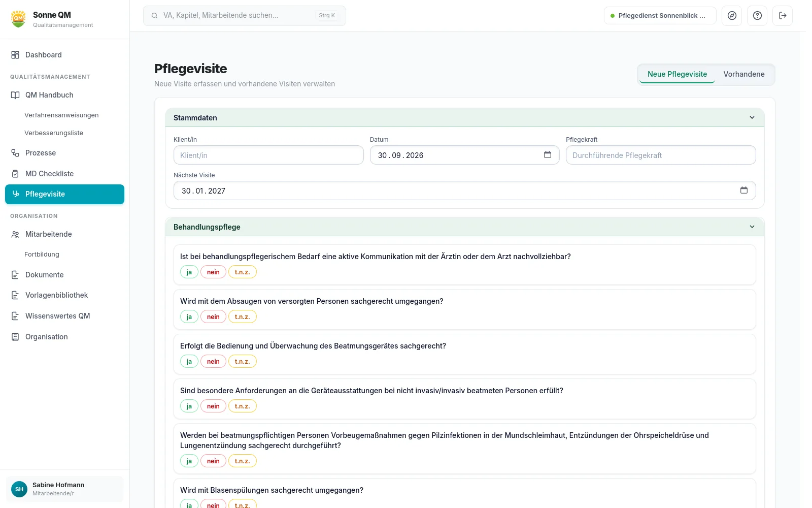This screenshot has width=812, height=508.
Task: Click the Klient/in input field
Action: coord(268,155)
